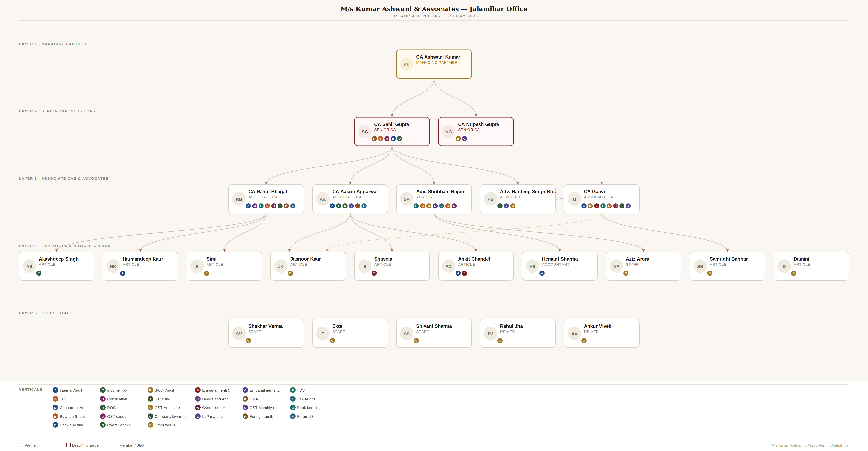This screenshot has width=868, height=451.
Task: Click the JK avatar of Jasnoor Kaur
Action: click(281, 266)
